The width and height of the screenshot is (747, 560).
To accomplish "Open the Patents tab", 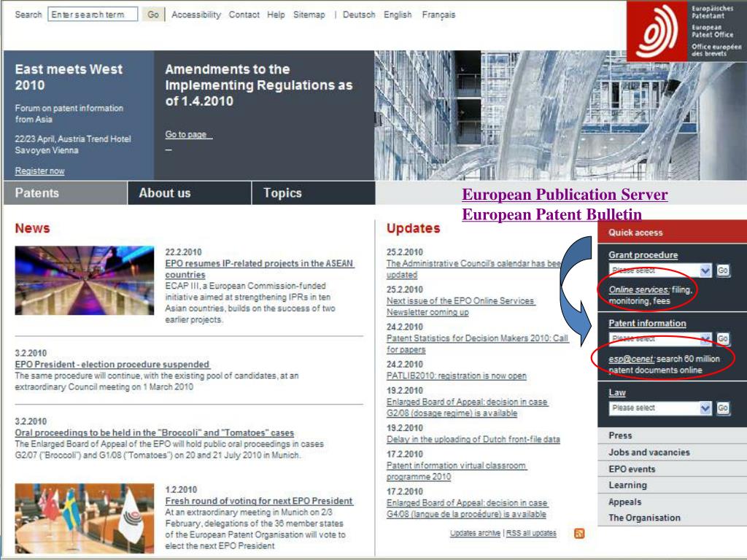I will (x=65, y=192).
